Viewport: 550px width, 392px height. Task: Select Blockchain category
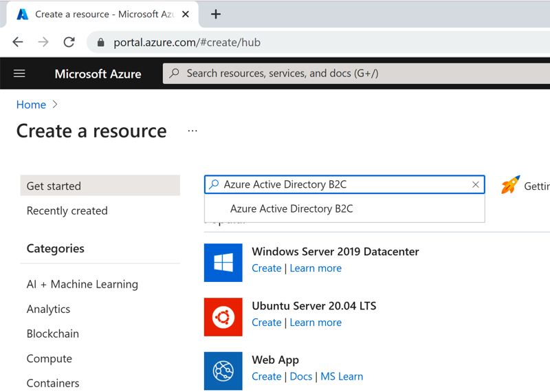click(x=53, y=334)
